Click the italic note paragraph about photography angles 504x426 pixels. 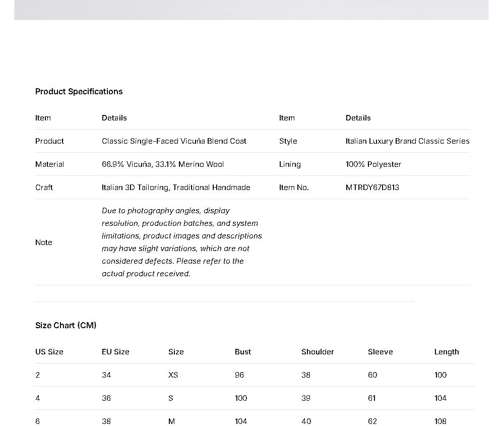[x=181, y=242]
